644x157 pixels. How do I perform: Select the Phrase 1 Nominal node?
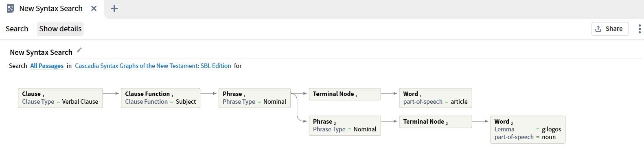click(x=254, y=98)
